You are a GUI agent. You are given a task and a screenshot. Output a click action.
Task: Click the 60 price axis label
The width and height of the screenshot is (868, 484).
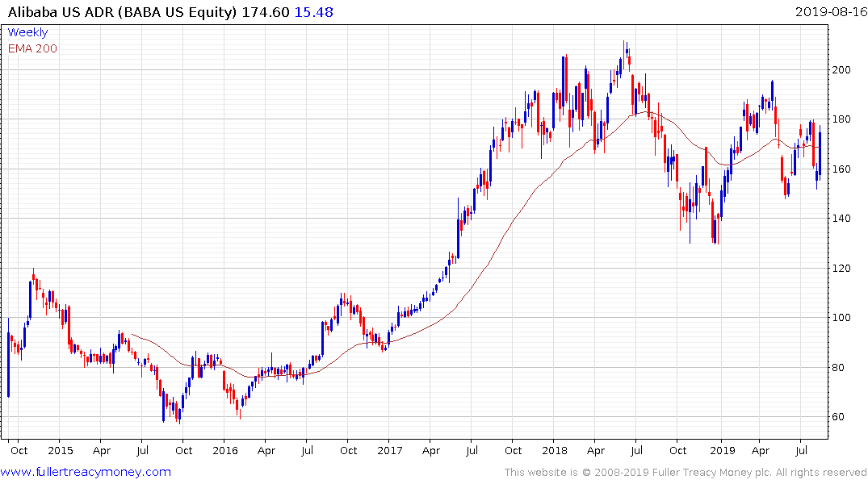click(838, 417)
